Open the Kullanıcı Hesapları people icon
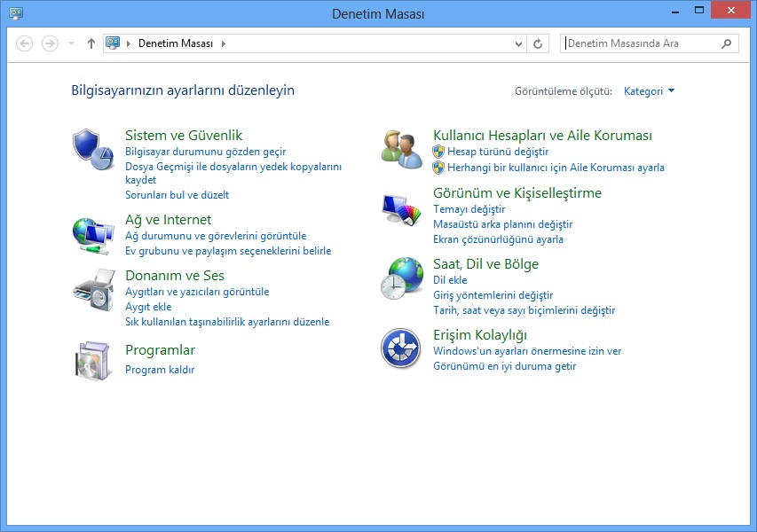This screenshot has width=757, height=532. point(402,149)
